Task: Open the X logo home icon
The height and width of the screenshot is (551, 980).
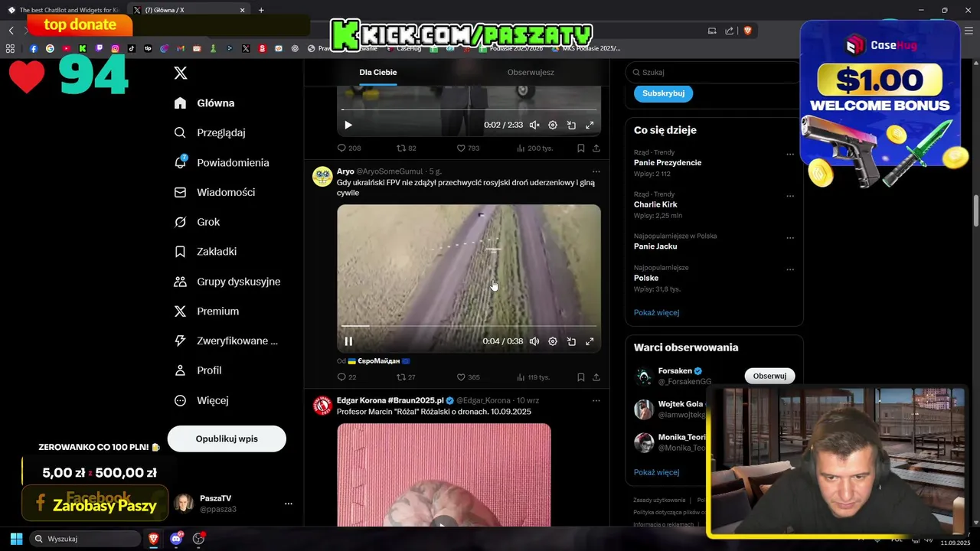Action: pos(181,73)
